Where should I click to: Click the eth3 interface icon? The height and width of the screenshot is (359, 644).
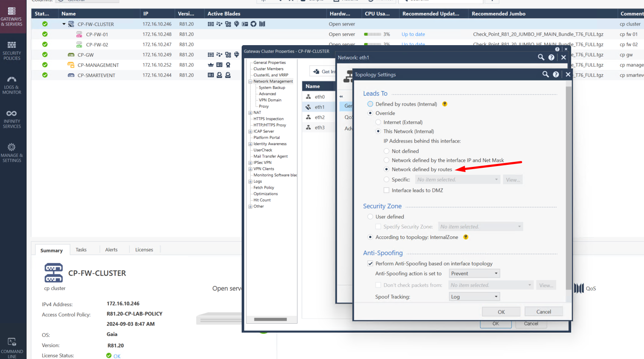[308, 128]
